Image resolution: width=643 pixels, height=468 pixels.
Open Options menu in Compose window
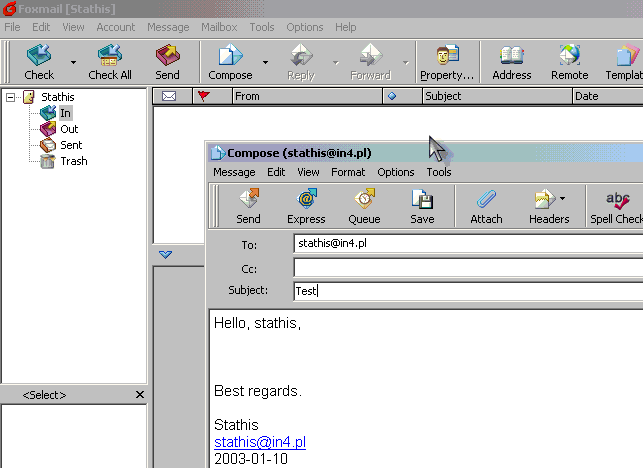click(x=396, y=172)
